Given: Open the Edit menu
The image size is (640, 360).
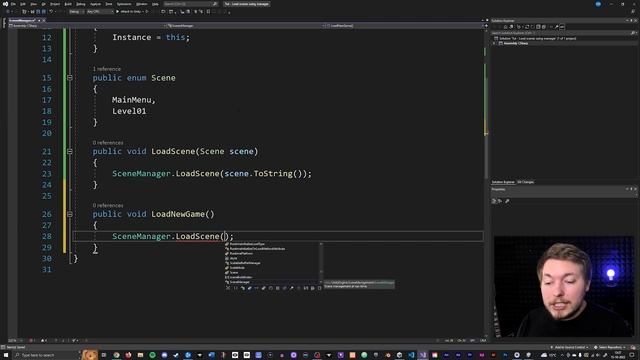Looking at the screenshot, I should [23, 4].
